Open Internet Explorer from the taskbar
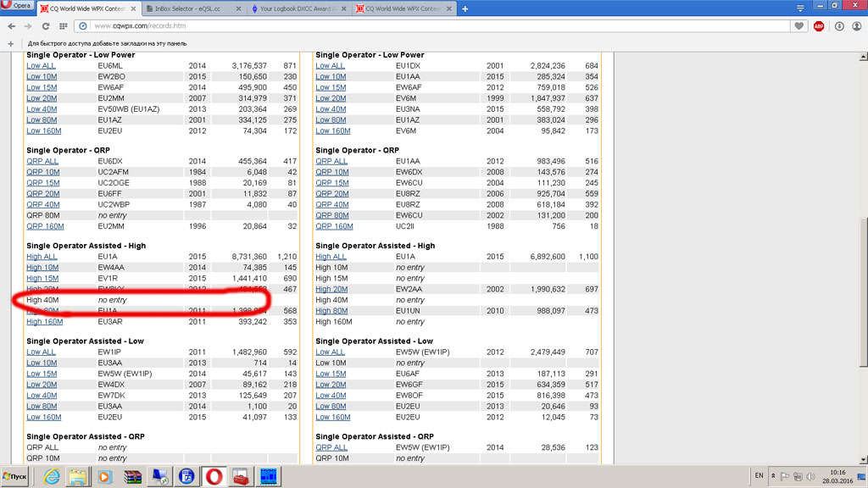Screen dimensions: 868x488 (x=53, y=476)
